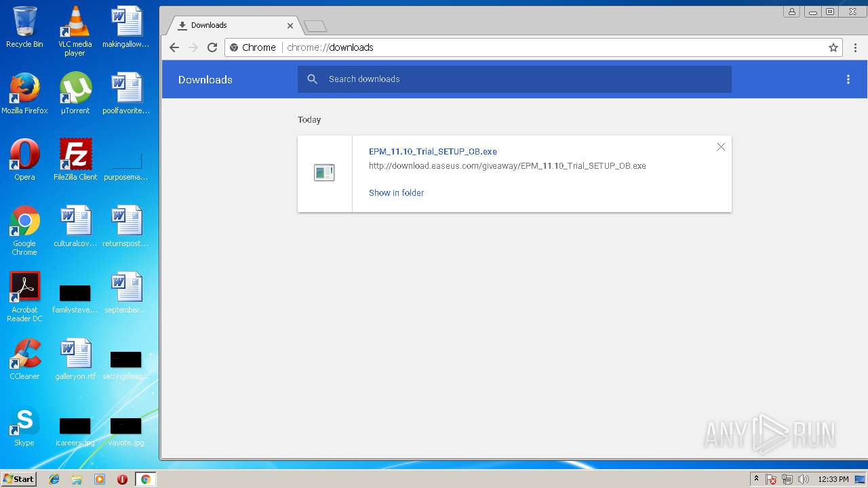Open the Downloads page more-actions menu

pyautogui.click(x=848, y=79)
